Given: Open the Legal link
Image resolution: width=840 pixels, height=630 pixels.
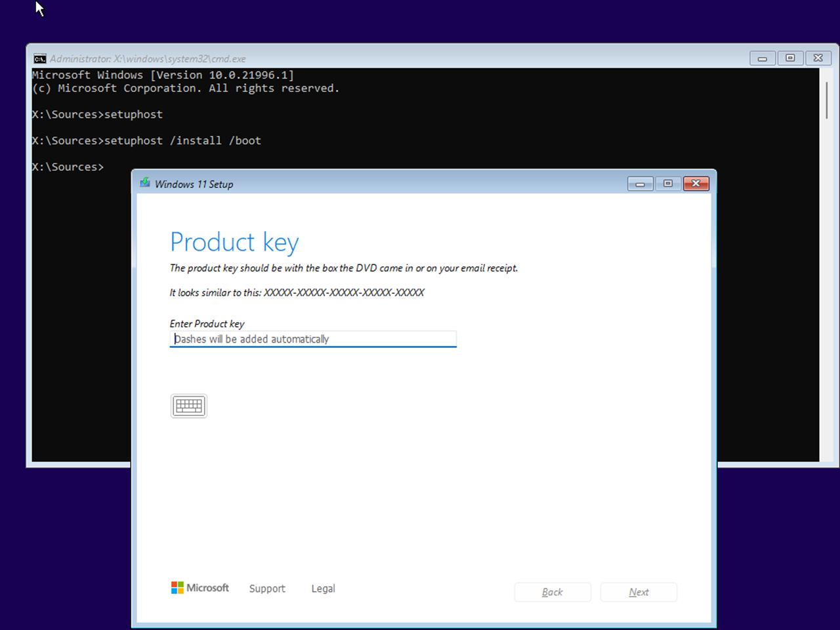Looking at the screenshot, I should pyautogui.click(x=323, y=589).
